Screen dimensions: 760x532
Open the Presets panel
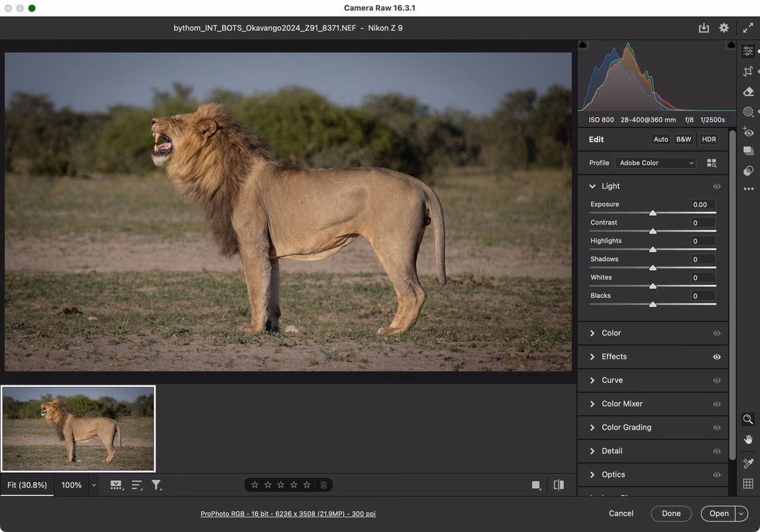(748, 150)
